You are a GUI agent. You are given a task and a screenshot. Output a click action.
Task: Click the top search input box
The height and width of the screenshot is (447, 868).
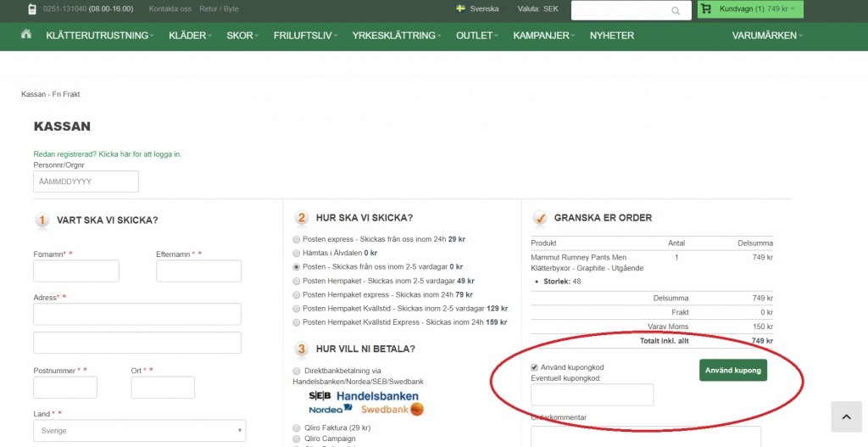point(631,10)
